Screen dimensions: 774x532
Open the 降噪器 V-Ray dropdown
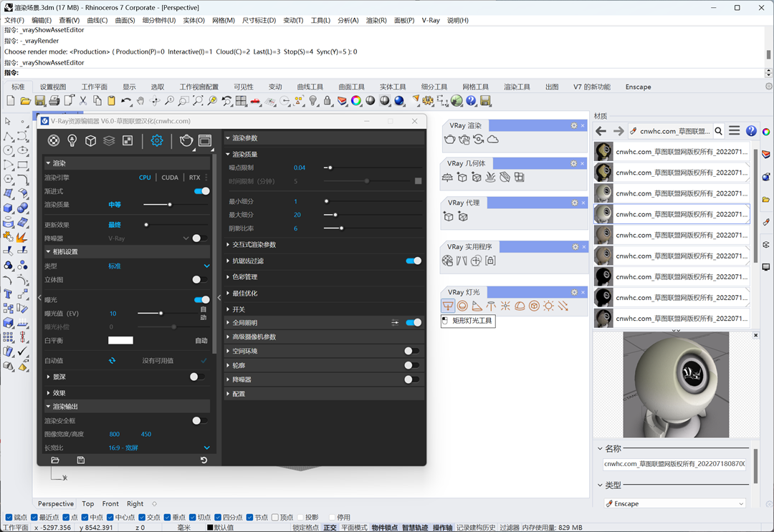point(185,238)
